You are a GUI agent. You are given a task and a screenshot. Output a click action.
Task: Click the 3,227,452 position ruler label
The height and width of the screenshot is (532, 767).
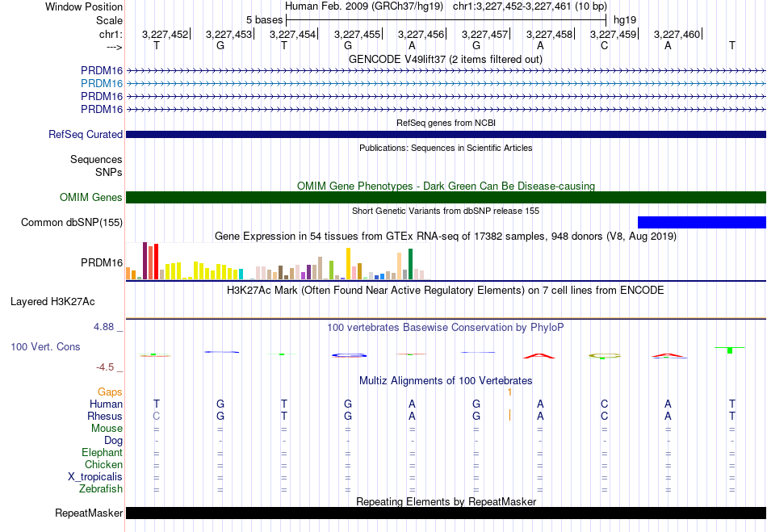(165, 34)
